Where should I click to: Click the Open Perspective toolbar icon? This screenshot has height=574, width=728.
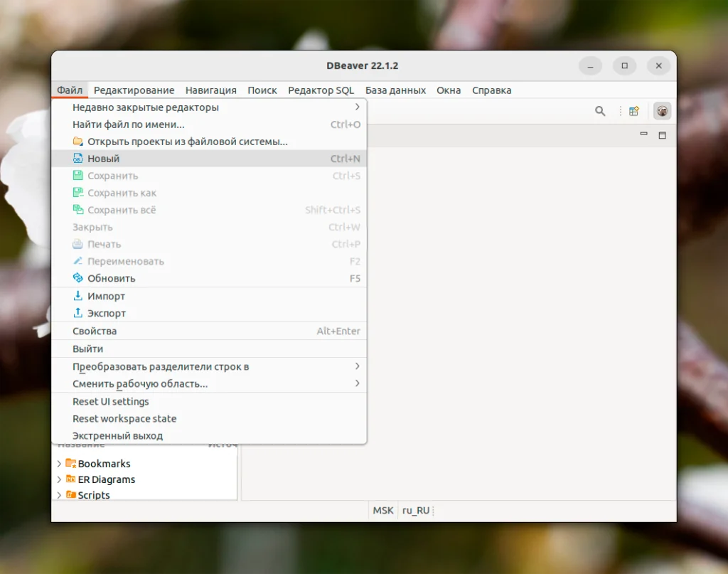pos(633,111)
